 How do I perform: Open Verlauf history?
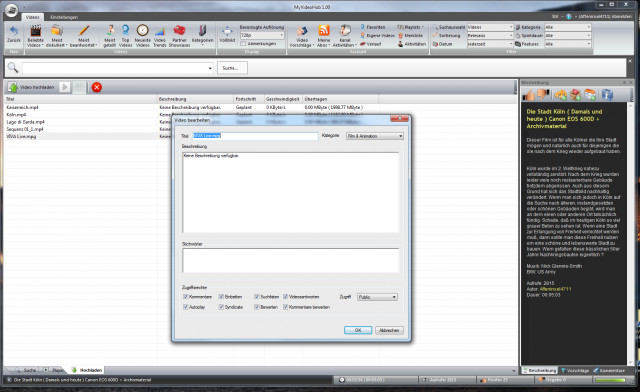[x=371, y=44]
